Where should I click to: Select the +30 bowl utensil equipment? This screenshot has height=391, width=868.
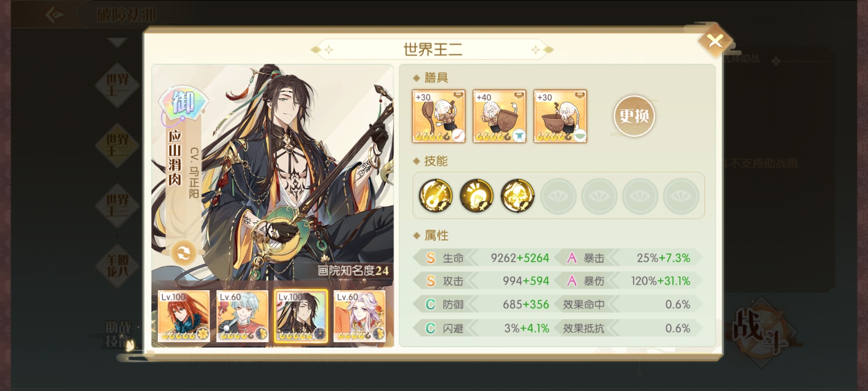pos(560,116)
